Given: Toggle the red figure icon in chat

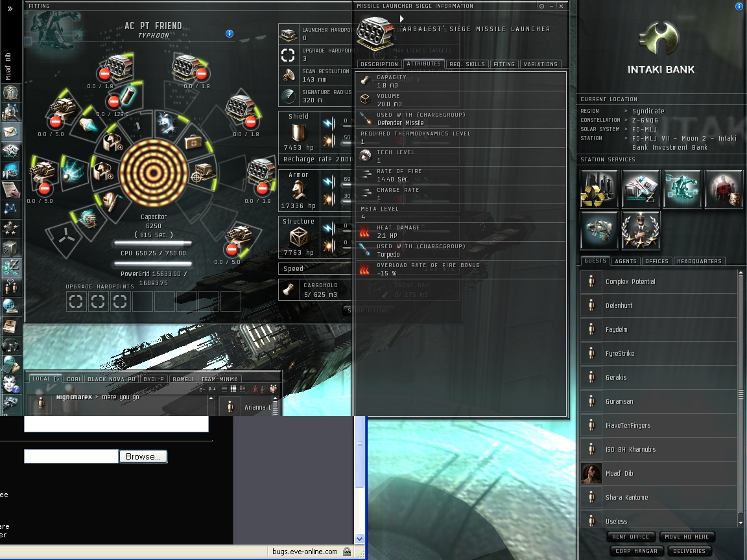Looking at the screenshot, I should (x=255, y=389).
